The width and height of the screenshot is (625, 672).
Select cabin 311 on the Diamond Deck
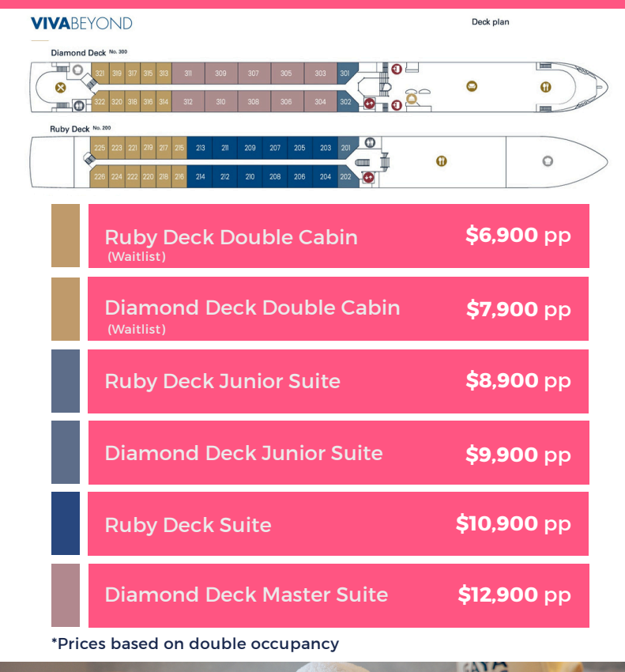[188, 74]
